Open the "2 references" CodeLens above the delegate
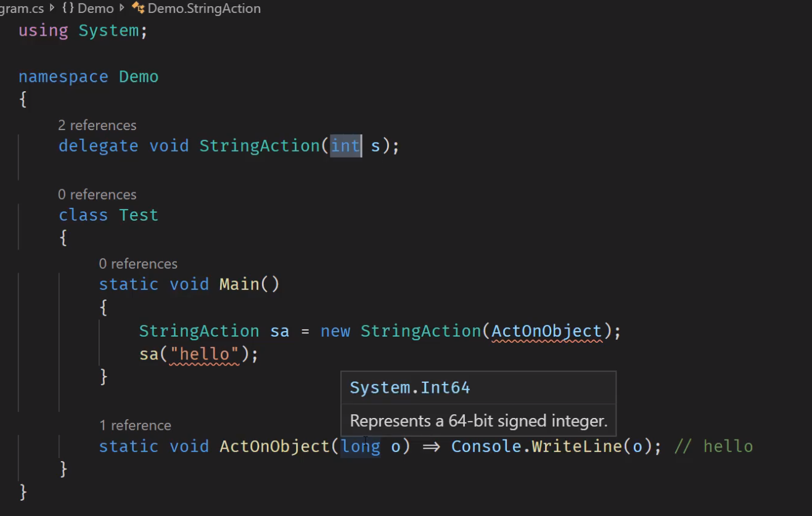The height and width of the screenshot is (516, 812). click(x=97, y=126)
